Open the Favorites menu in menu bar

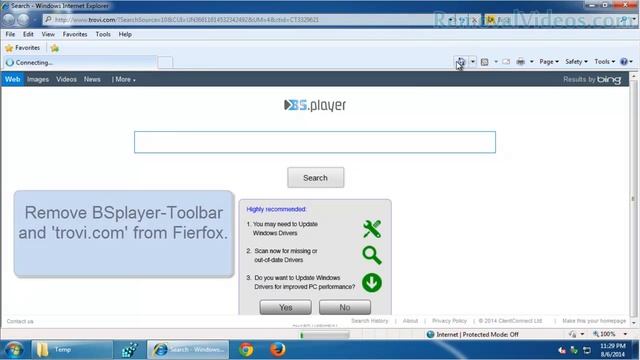[75, 34]
